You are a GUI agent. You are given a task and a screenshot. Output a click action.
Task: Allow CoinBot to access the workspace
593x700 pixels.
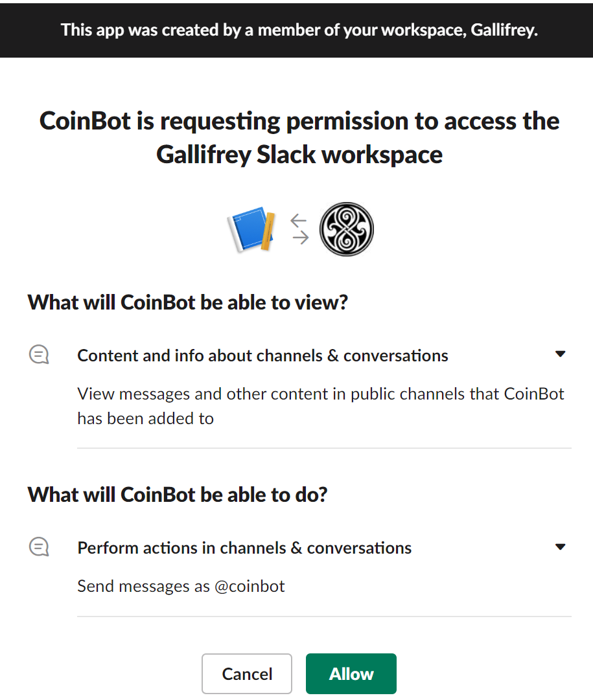351,673
